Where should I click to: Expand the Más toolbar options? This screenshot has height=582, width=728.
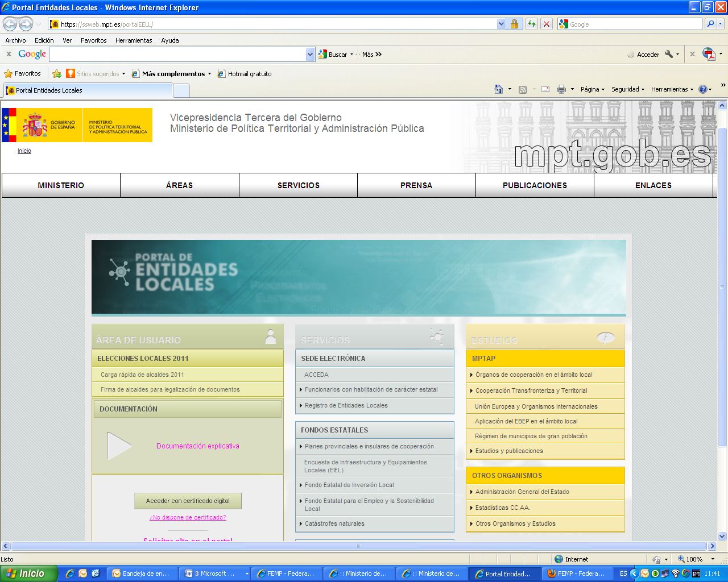pyautogui.click(x=372, y=55)
